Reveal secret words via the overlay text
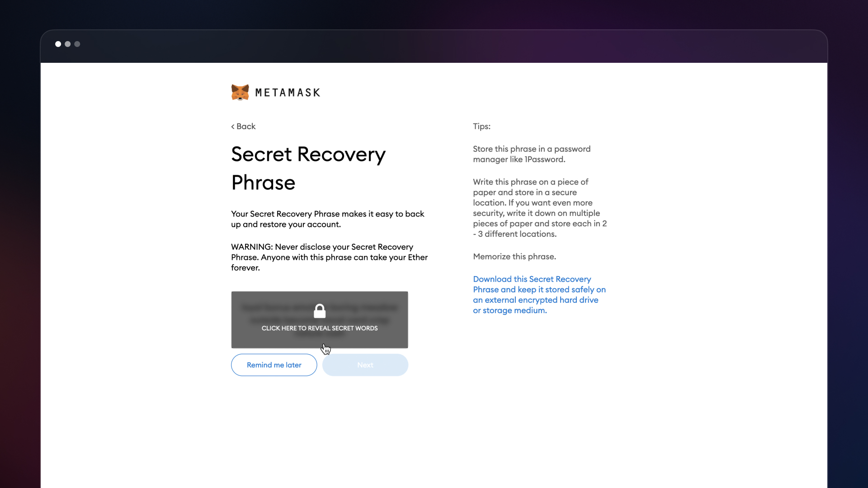The width and height of the screenshot is (868, 488). pos(320,328)
